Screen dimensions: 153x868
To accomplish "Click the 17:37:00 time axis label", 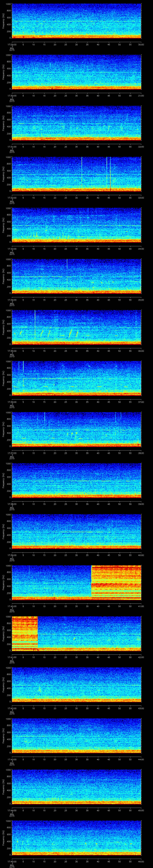I will [x=12, y=453].
